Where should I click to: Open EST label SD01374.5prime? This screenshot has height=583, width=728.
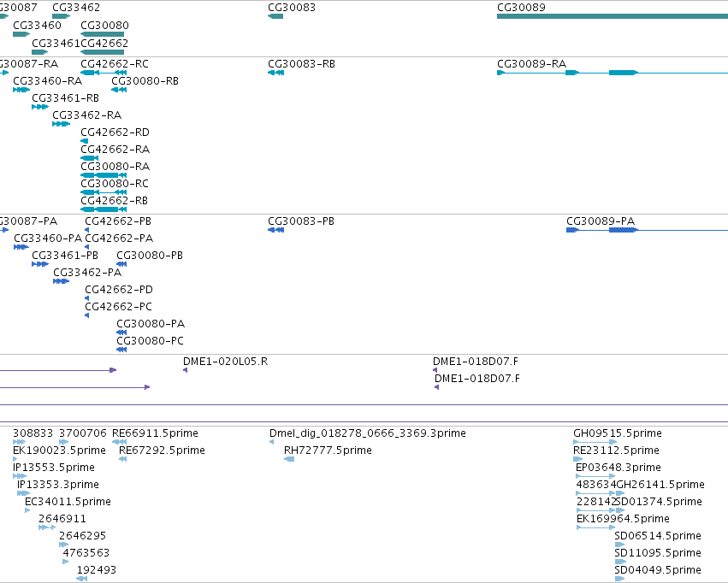[659, 502]
